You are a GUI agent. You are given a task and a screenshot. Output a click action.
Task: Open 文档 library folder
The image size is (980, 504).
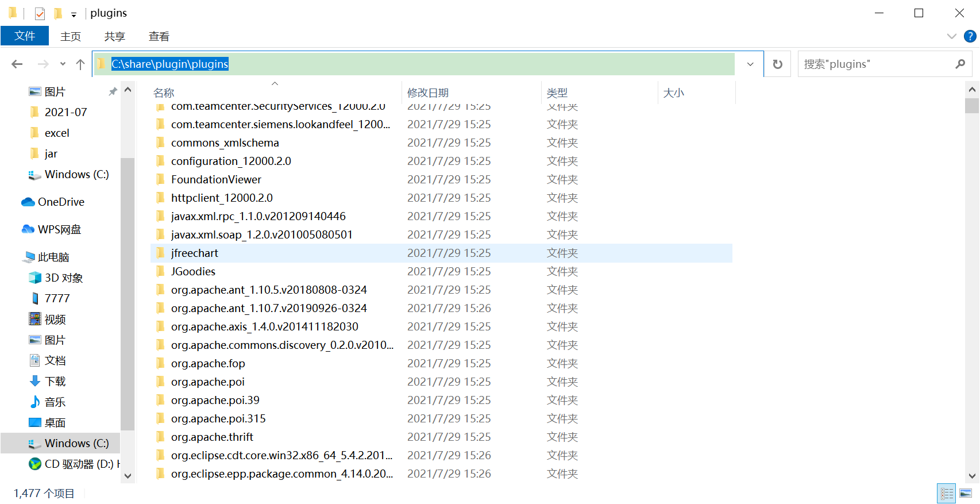pos(55,360)
